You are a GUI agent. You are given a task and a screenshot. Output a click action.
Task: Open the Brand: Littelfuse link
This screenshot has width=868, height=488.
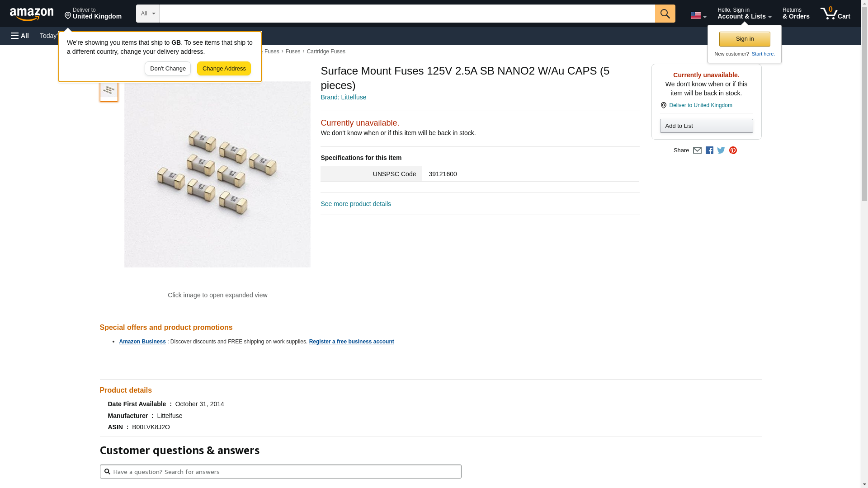point(343,97)
